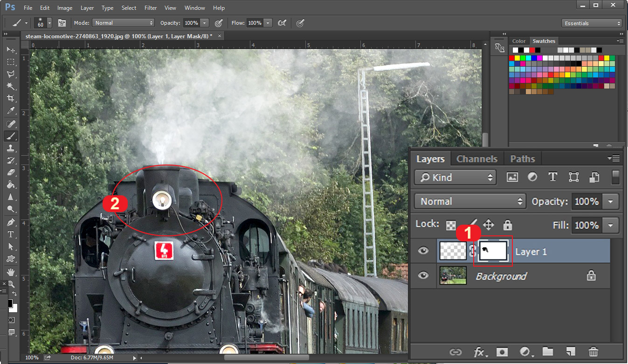Screen dimensions: 628x364
Task: Toggle lock position
Action: (488, 225)
